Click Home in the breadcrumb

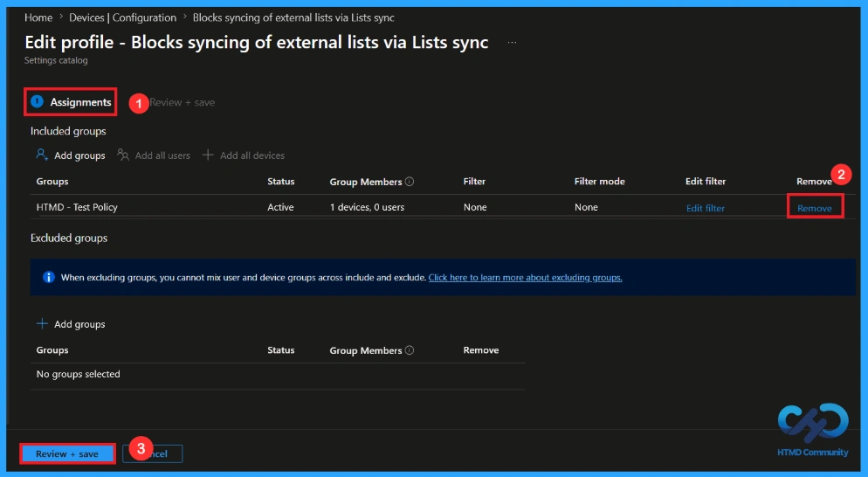(x=38, y=17)
